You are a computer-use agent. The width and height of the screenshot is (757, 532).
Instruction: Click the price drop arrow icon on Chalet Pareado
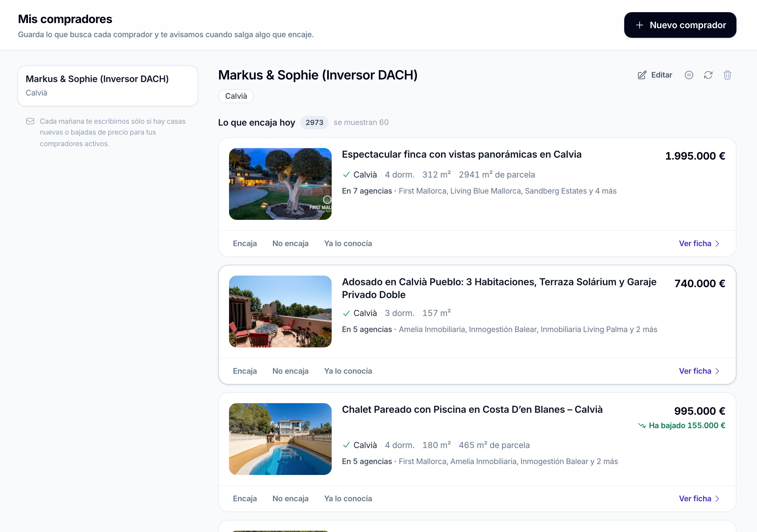click(x=642, y=425)
